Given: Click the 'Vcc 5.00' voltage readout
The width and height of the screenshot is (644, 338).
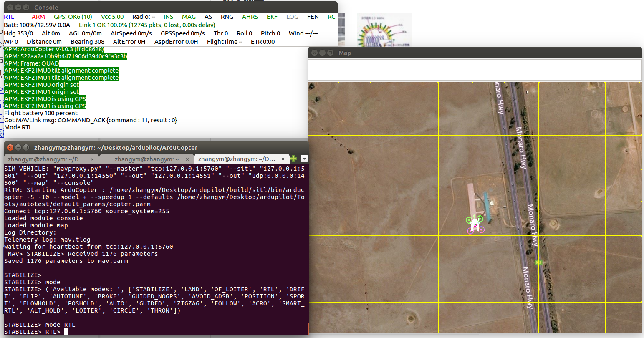Looking at the screenshot, I should coord(112,17).
